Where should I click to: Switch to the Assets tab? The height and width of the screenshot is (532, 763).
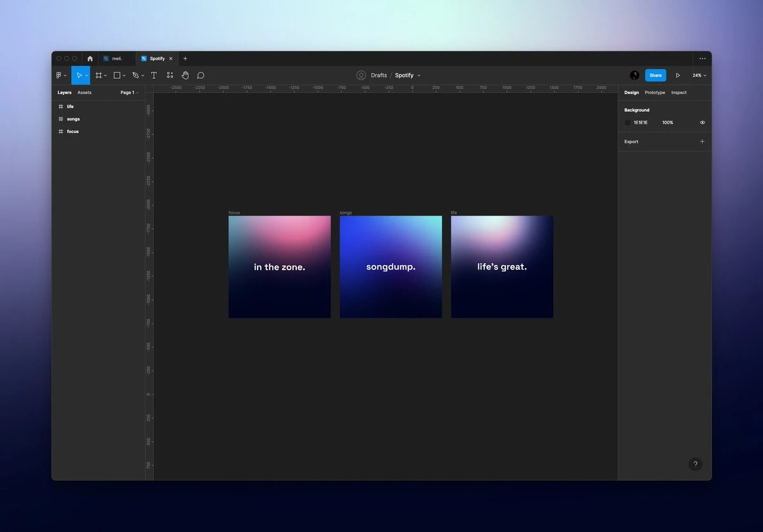[85, 93]
